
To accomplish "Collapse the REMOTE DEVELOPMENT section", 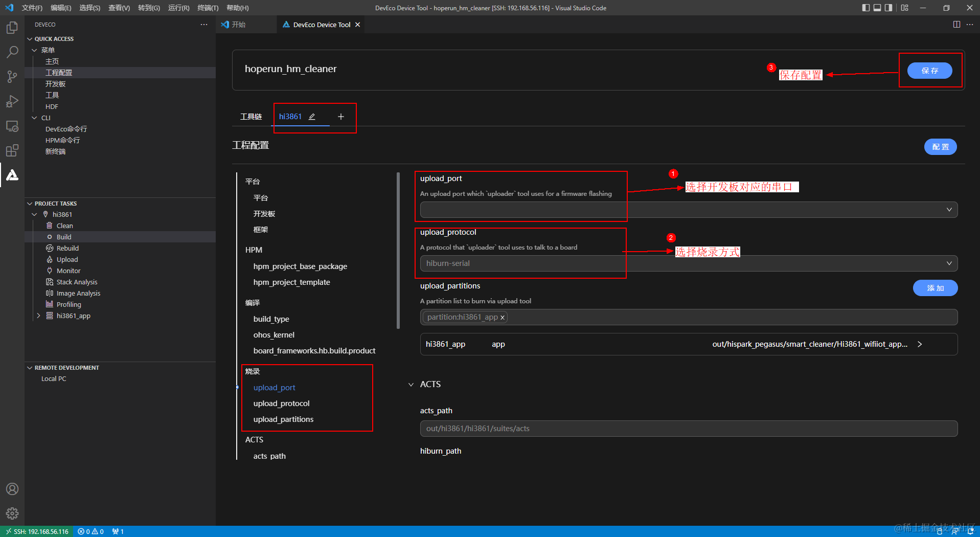I will [30, 368].
